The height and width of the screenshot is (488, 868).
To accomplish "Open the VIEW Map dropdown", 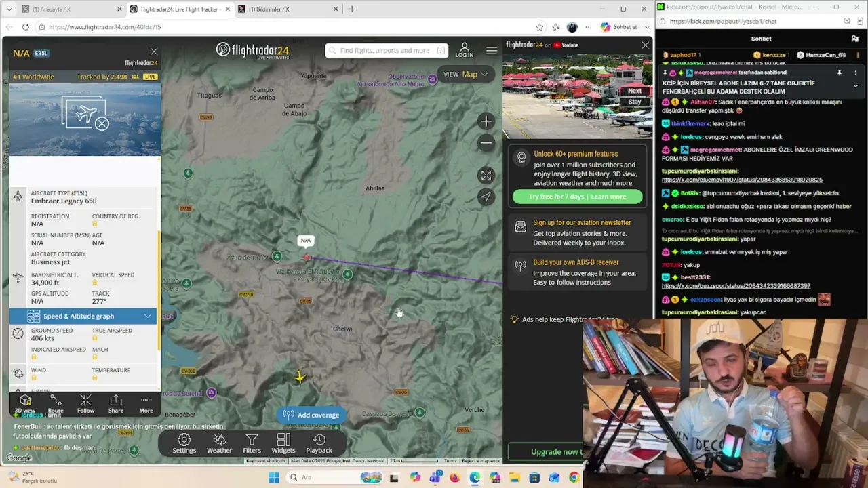I will tap(465, 74).
